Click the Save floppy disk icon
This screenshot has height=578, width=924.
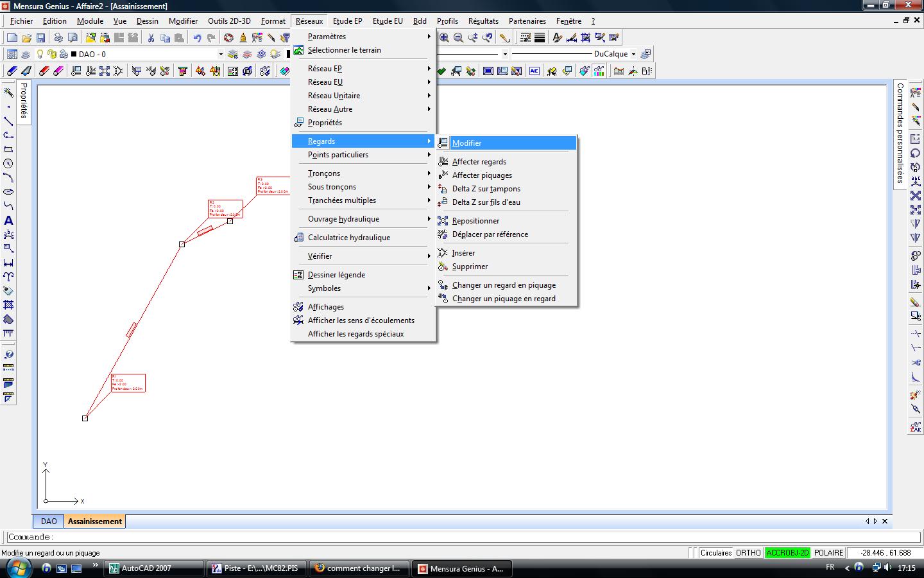(x=40, y=38)
